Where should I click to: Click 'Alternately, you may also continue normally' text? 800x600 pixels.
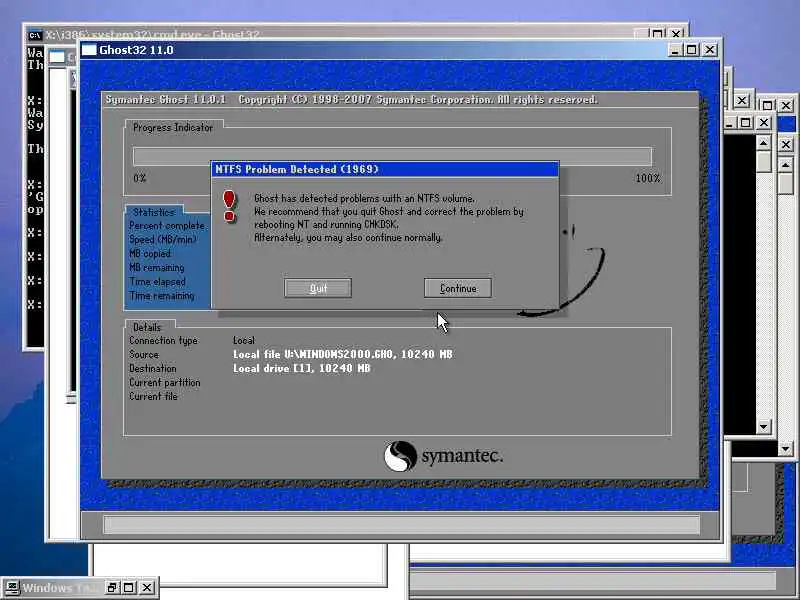[348, 238]
